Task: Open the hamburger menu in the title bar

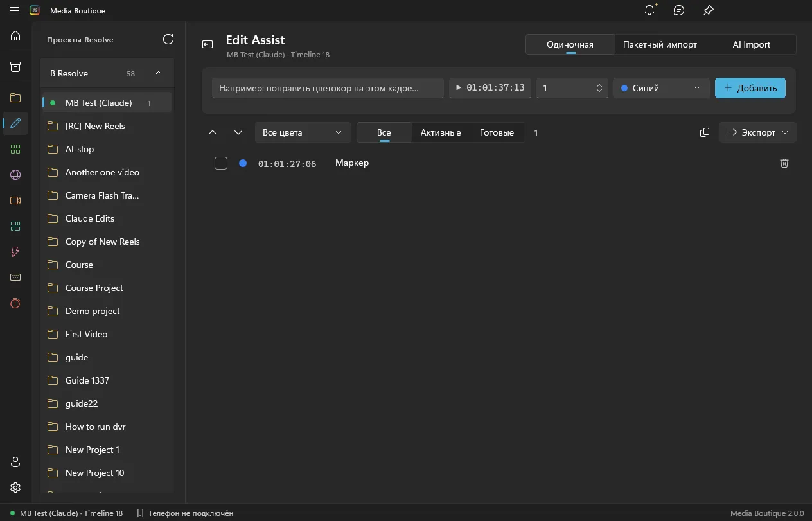Action: click(14, 10)
